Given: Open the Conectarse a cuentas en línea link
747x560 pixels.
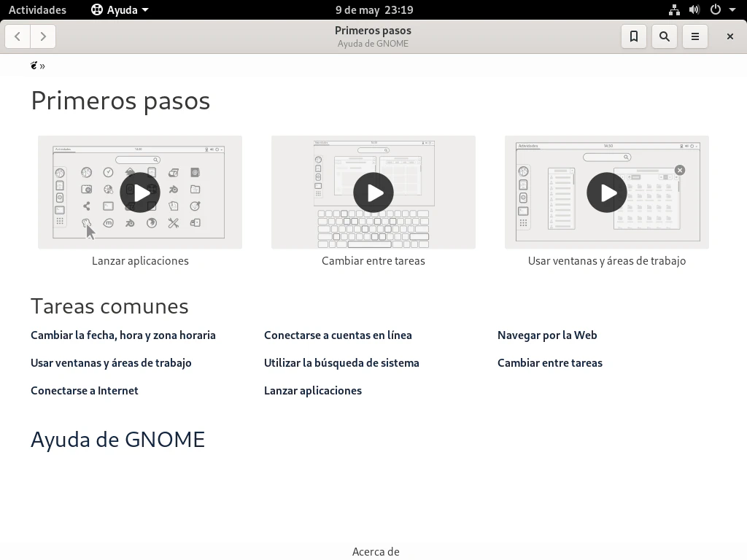Looking at the screenshot, I should click(x=338, y=335).
